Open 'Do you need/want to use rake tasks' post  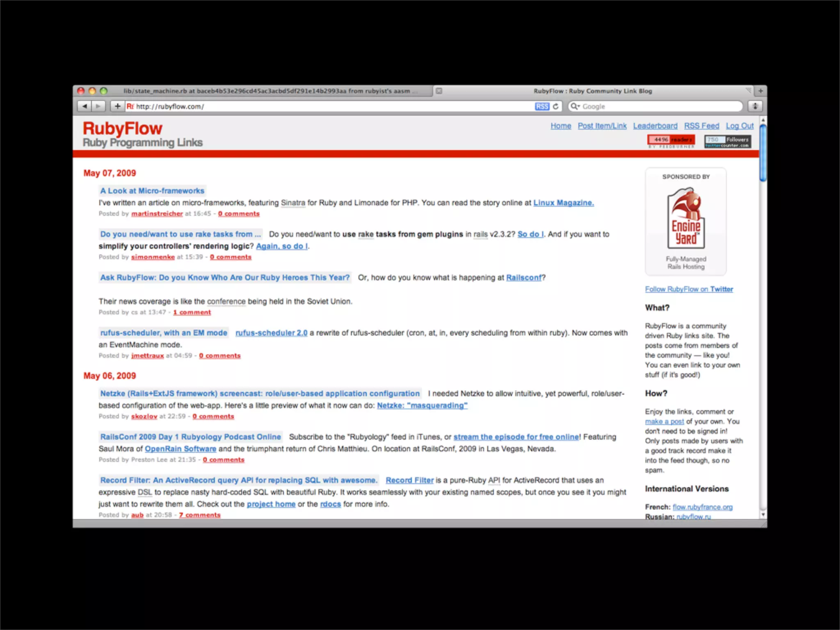pyautogui.click(x=180, y=234)
